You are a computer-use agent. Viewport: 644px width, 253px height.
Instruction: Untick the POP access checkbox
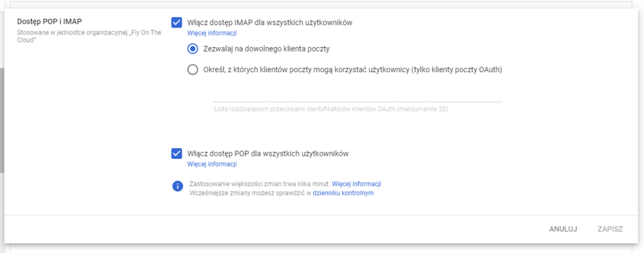[x=177, y=154]
